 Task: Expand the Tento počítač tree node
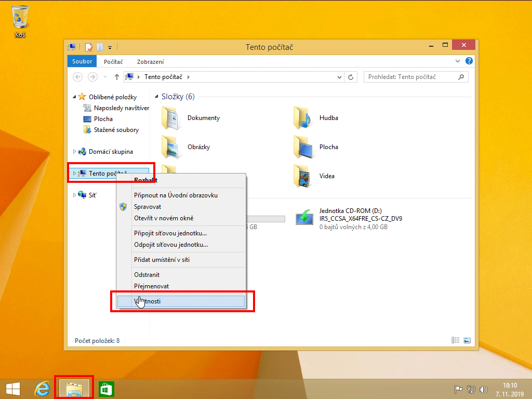(74, 174)
